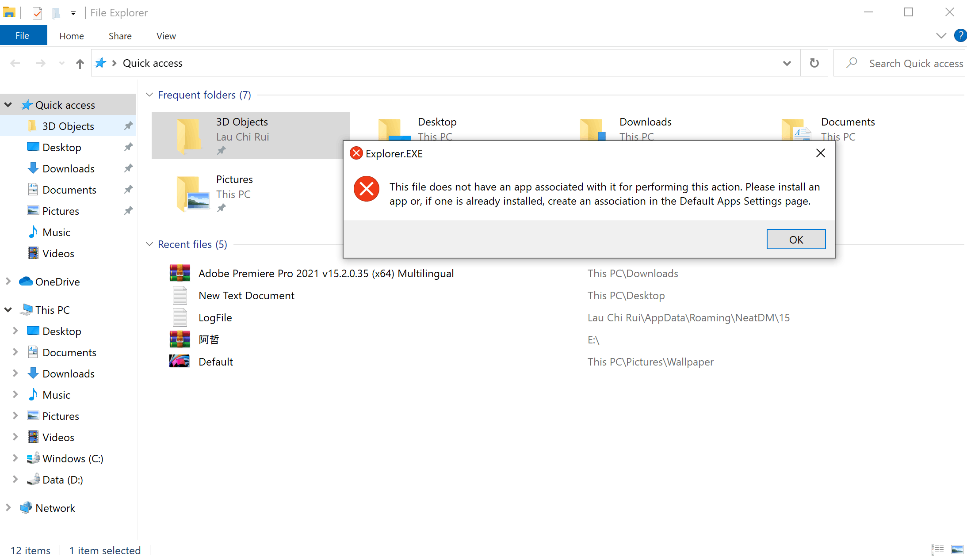Collapse the Frequent folders section
Image resolution: width=967 pixels, height=560 pixels.
coord(149,95)
